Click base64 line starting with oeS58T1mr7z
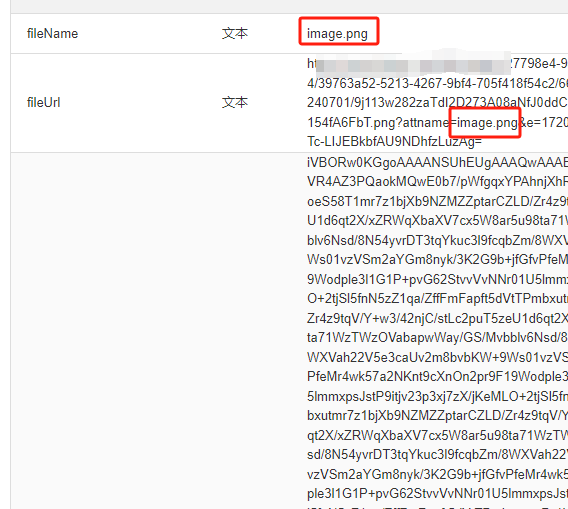This screenshot has height=509, width=568. pyautogui.click(x=437, y=201)
